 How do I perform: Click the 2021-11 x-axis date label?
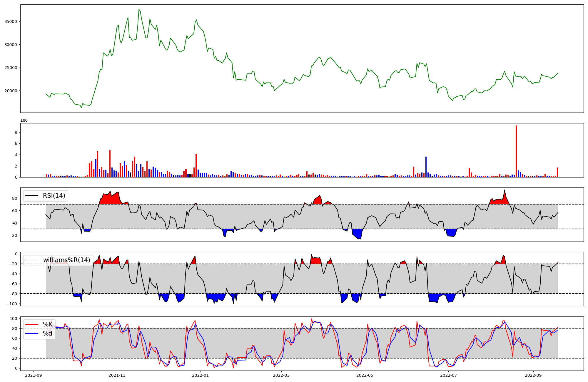[x=117, y=375]
